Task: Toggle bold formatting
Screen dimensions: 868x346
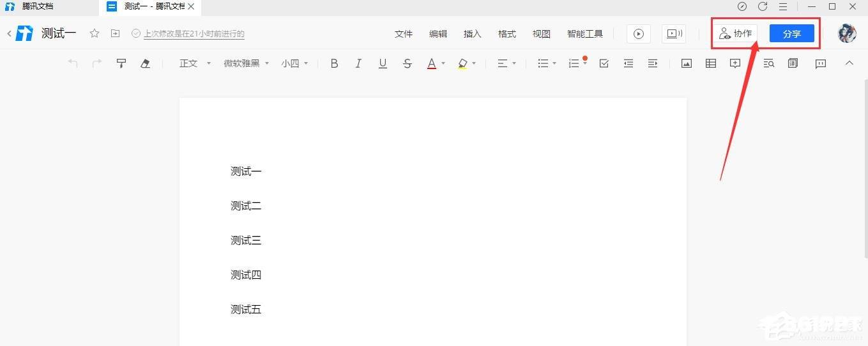Action: click(x=334, y=63)
